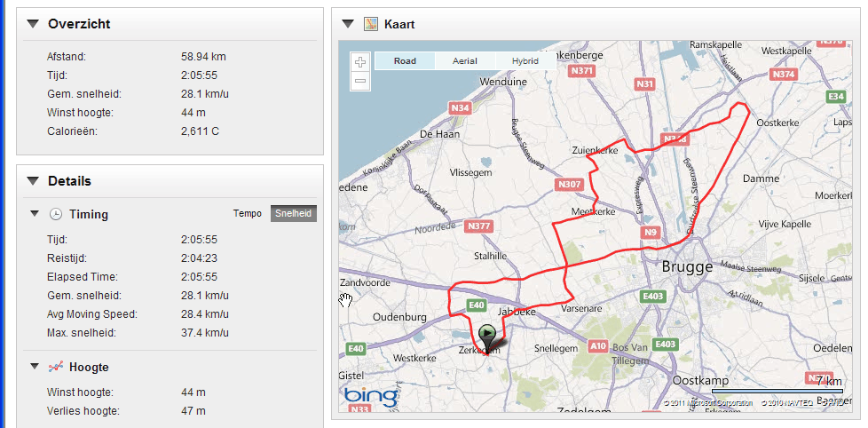Click the map zoom out minus button
Viewport: 868px width, 428px height.
(360, 81)
